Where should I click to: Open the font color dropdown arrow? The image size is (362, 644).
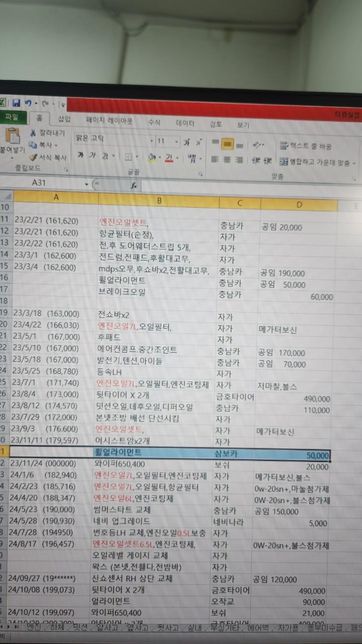(178, 158)
